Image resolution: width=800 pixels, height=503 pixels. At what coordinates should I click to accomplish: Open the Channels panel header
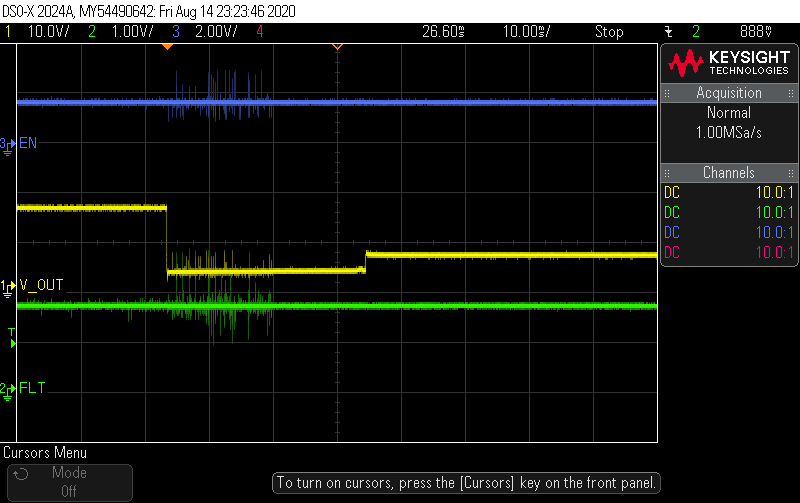(729, 172)
